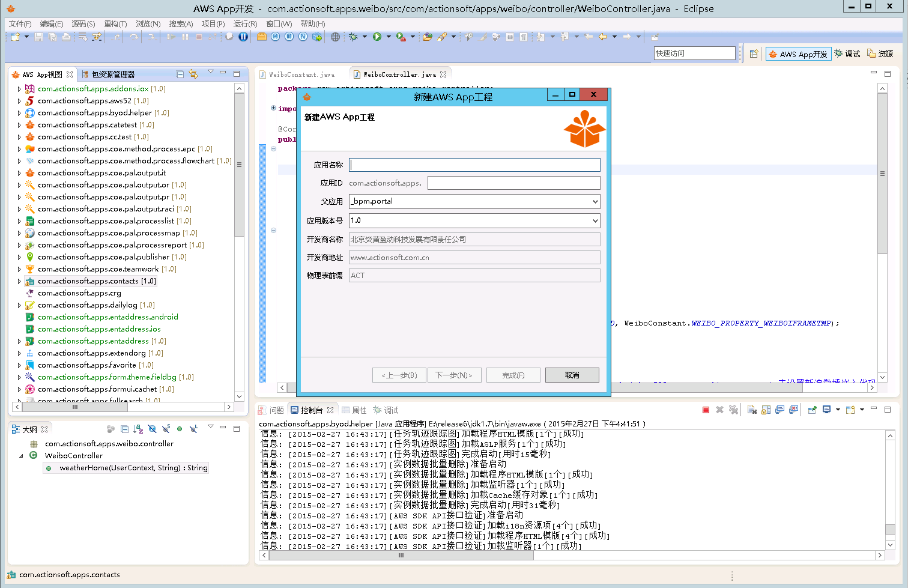
Task: Toggle Scroll Lock in console toolbar
Action: [x=766, y=410]
